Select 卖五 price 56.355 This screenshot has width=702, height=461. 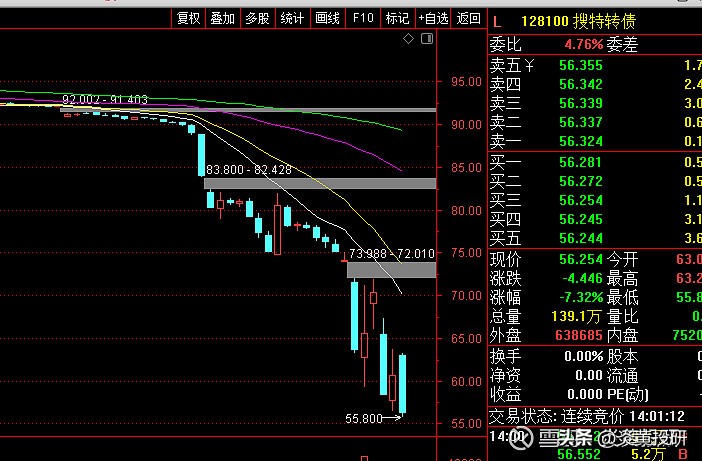[x=581, y=65]
